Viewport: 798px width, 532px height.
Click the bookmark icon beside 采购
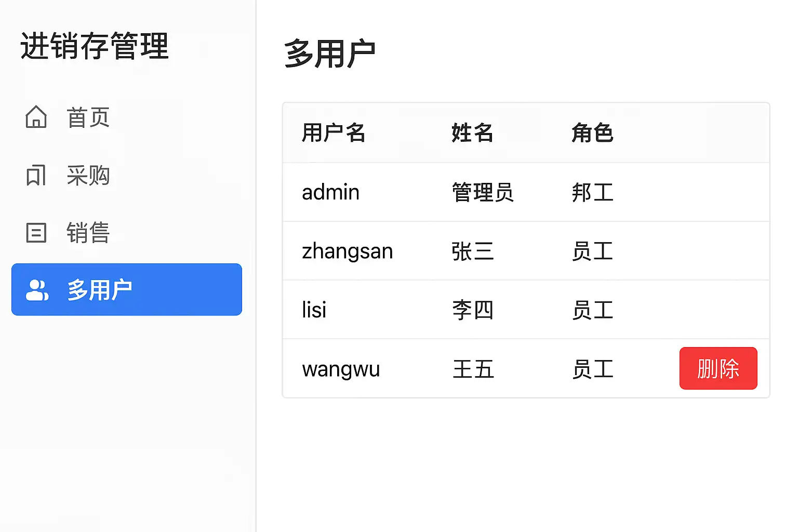click(x=36, y=176)
